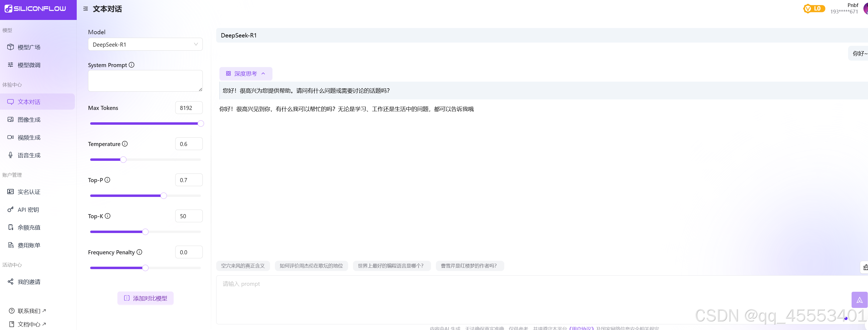This screenshot has height=330, width=868.
Task: Click the Max Tokens value field
Action: point(188,108)
